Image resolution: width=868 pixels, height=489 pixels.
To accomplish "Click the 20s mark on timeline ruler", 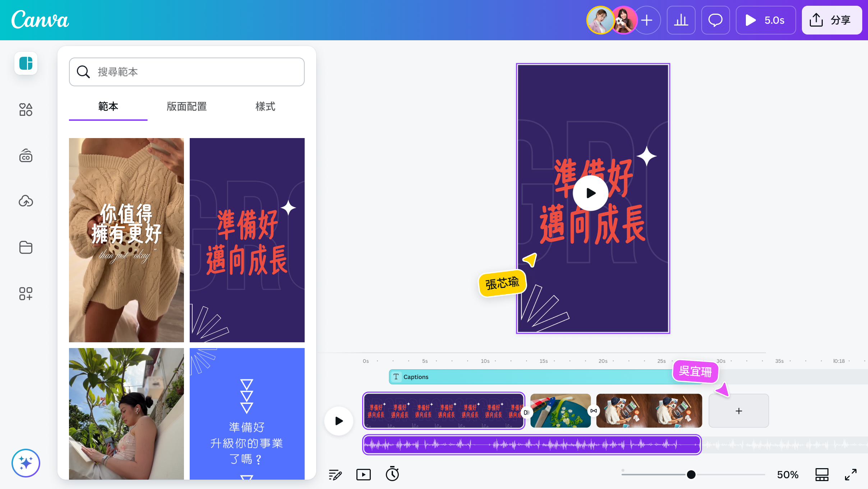I will [603, 361].
